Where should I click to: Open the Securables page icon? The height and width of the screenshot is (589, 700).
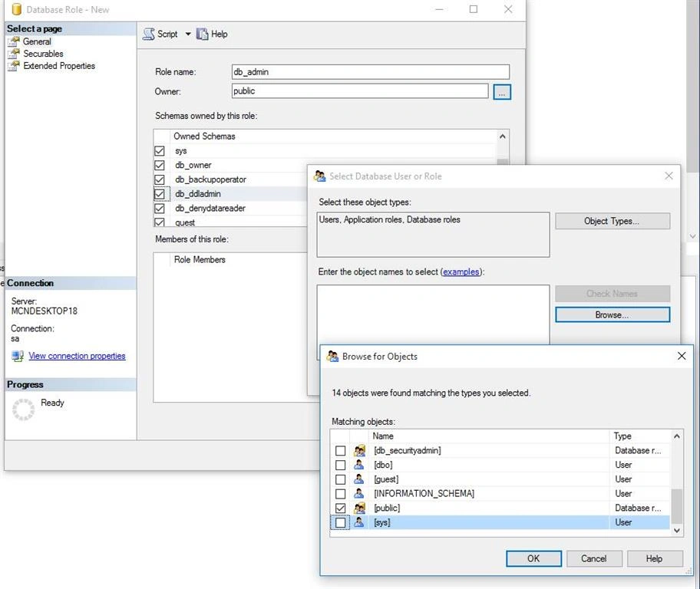pos(14,54)
